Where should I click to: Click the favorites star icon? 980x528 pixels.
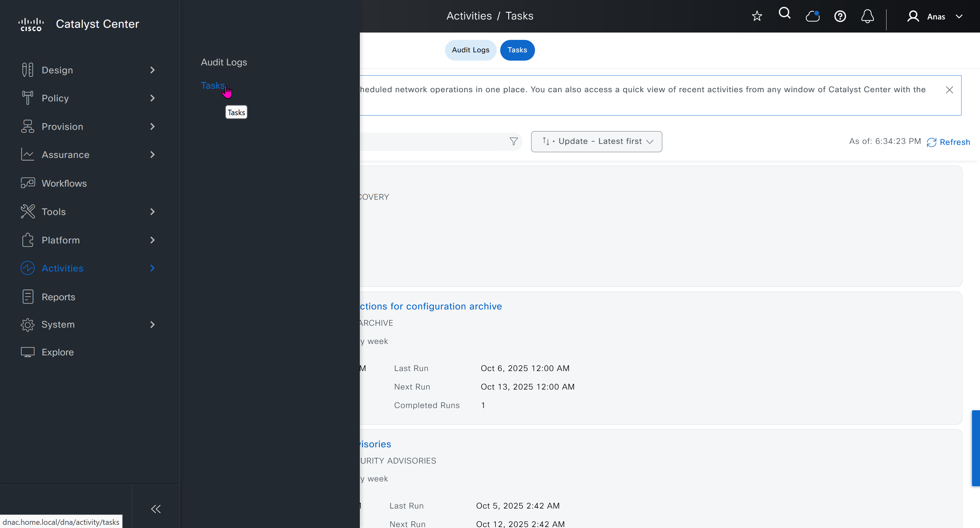click(757, 16)
